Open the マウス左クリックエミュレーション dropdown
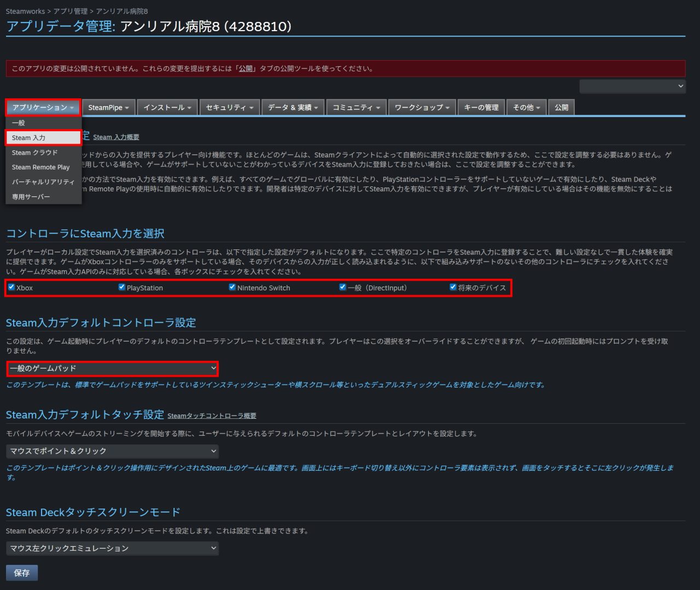Screen dimensions: 700x590 (x=113, y=548)
